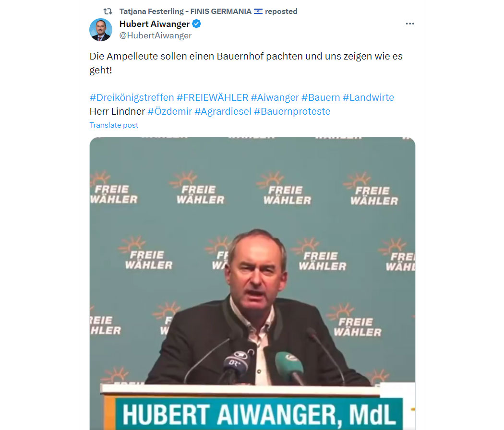Open the three-dot more options menu

[410, 24]
